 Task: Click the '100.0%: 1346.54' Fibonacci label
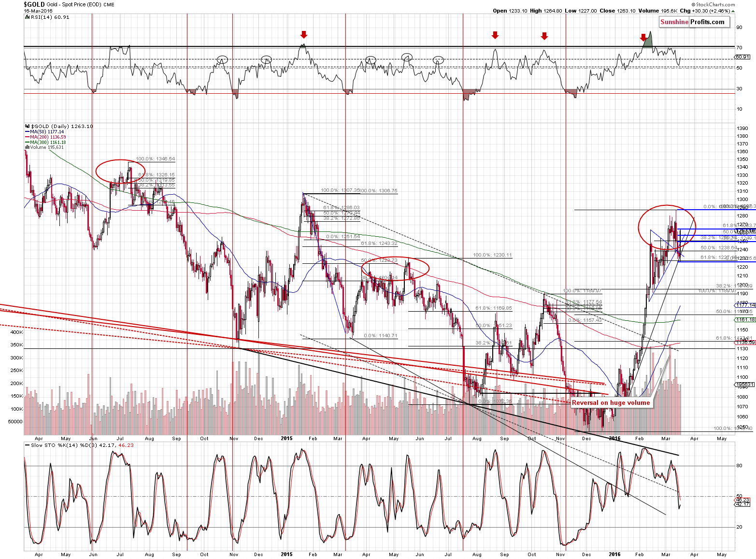click(155, 158)
